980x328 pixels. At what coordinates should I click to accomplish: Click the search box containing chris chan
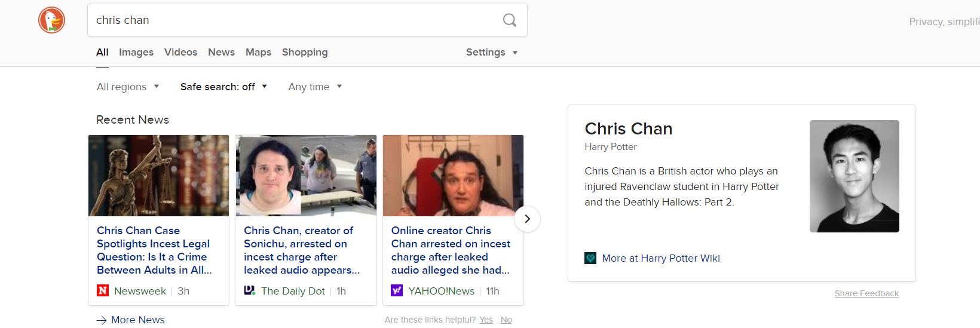307,20
